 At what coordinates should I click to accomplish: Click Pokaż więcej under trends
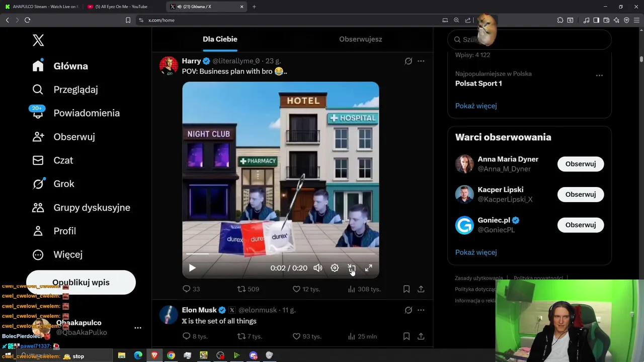click(476, 106)
